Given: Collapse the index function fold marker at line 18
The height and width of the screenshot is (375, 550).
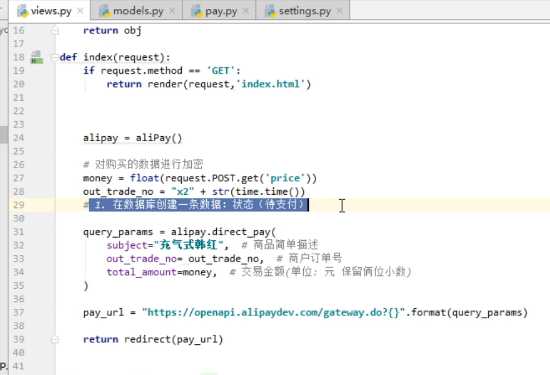Looking at the screenshot, I should click(54, 57).
